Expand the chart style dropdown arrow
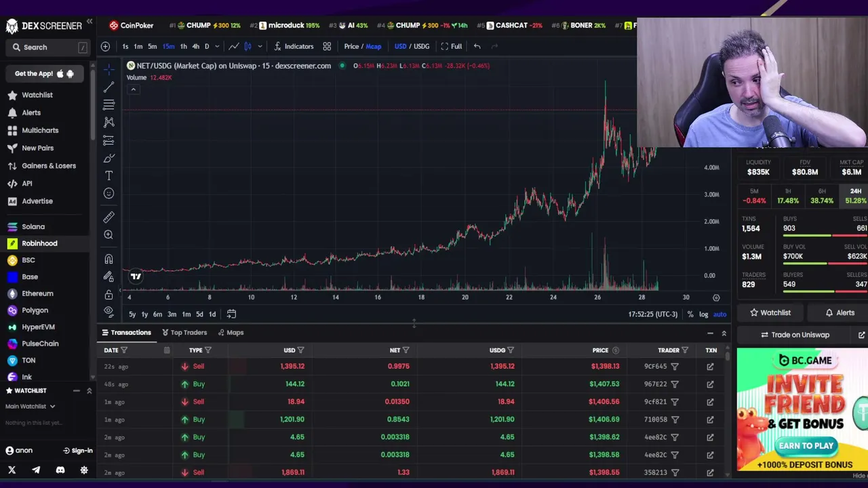The height and width of the screenshot is (488, 868). point(260,46)
